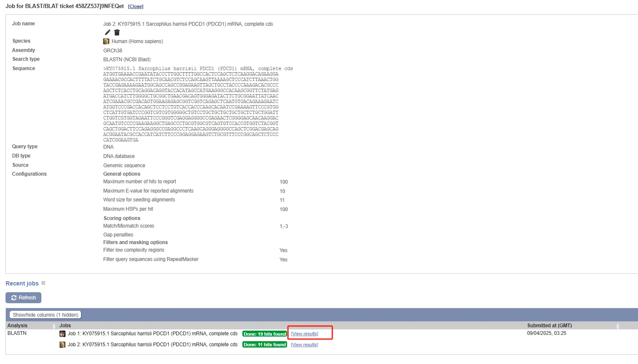Open View results for Job 2
This screenshot has width=638, height=364.
[x=304, y=345]
